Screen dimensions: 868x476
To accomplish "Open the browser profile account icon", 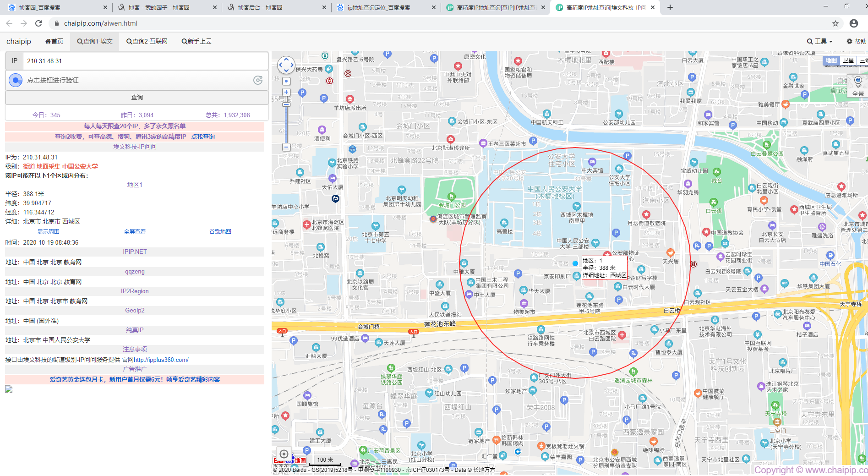I will coord(854,23).
